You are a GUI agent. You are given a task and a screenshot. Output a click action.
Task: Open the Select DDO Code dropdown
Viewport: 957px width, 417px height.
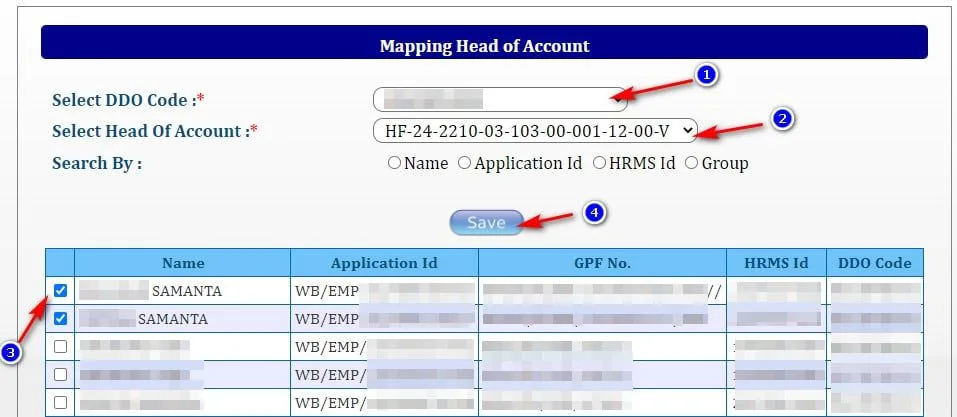(x=500, y=99)
